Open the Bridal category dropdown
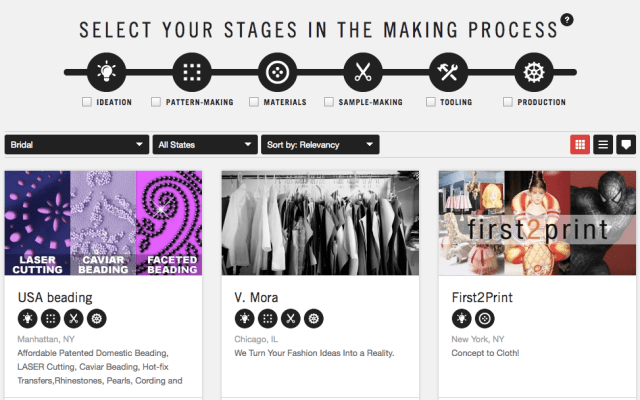The width and height of the screenshot is (640, 400). pos(77,145)
